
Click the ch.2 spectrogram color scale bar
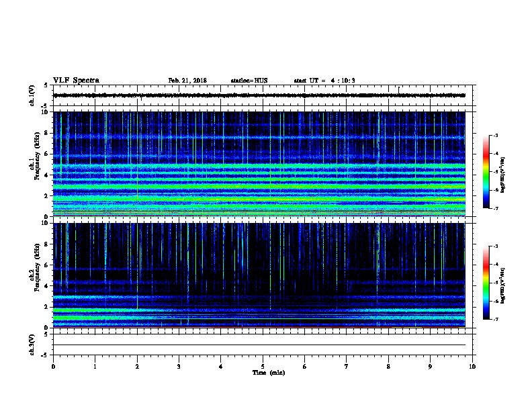pyautogui.click(x=486, y=283)
